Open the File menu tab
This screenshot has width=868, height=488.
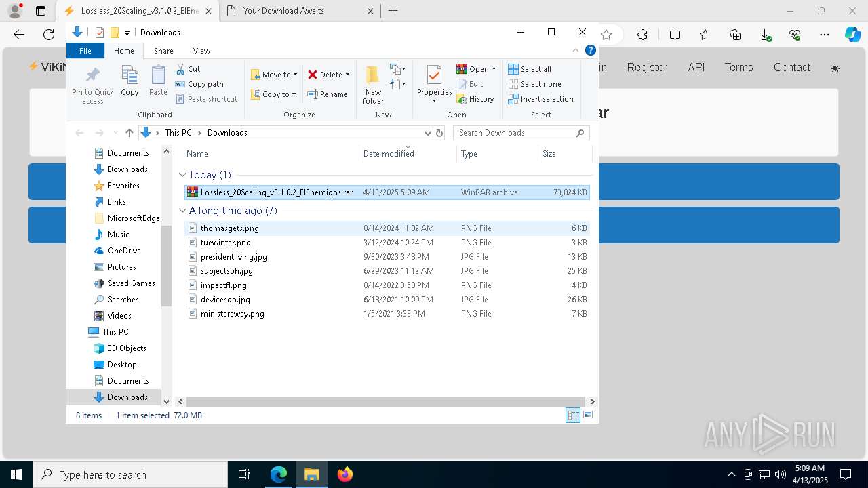[x=85, y=51]
